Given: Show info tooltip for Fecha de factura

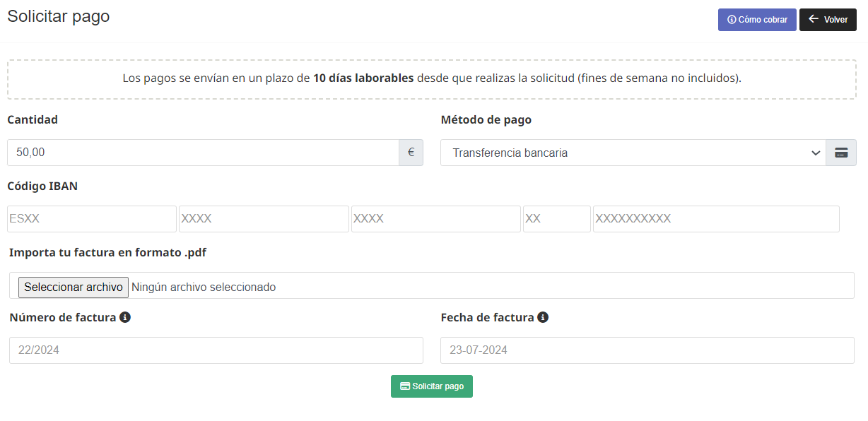Looking at the screenshot, I should tap(543, 318).
